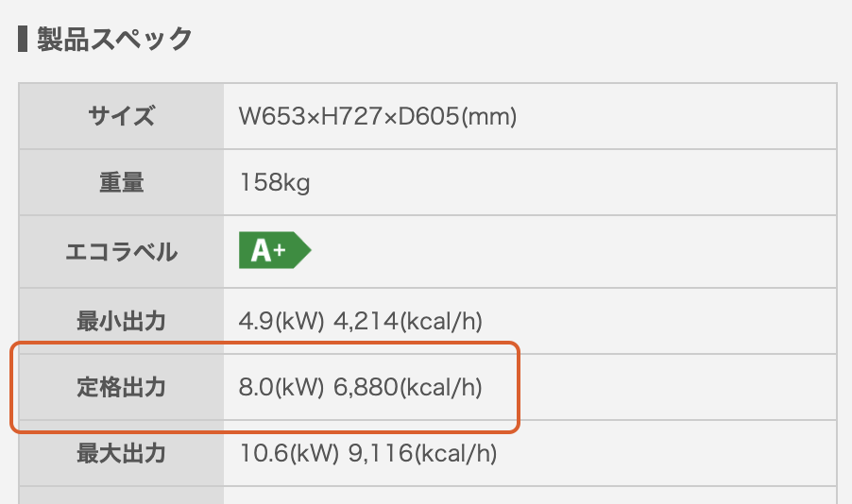
Task: Click the 158kg weight value
Action: (275, 183)
